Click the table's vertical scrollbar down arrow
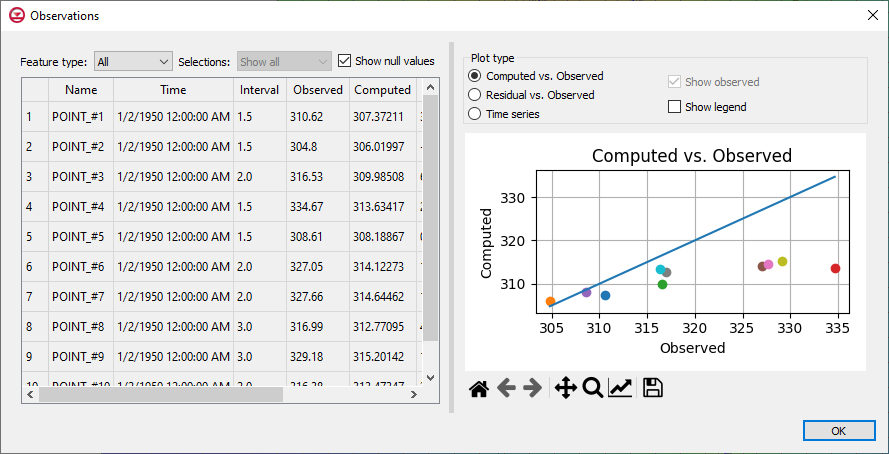 pyautogui.click(x=430, y=377)
